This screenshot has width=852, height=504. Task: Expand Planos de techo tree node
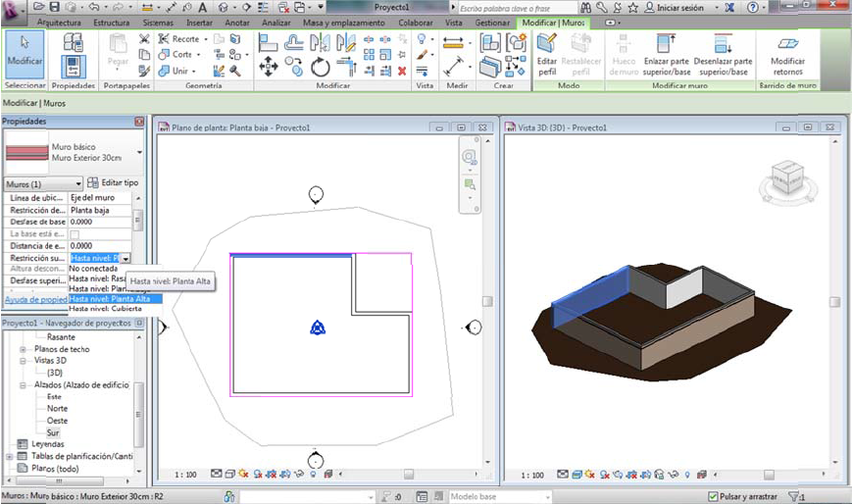[23, 350]
